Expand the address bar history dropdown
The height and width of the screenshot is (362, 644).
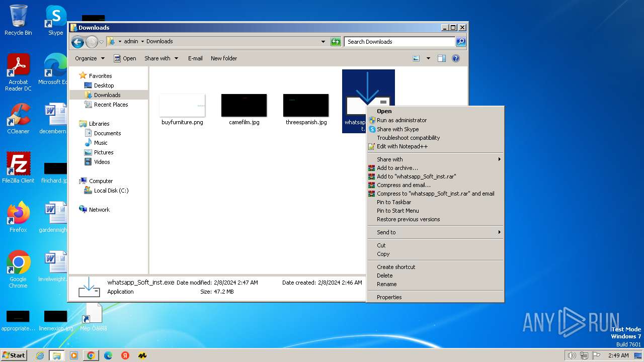[323, 42]
